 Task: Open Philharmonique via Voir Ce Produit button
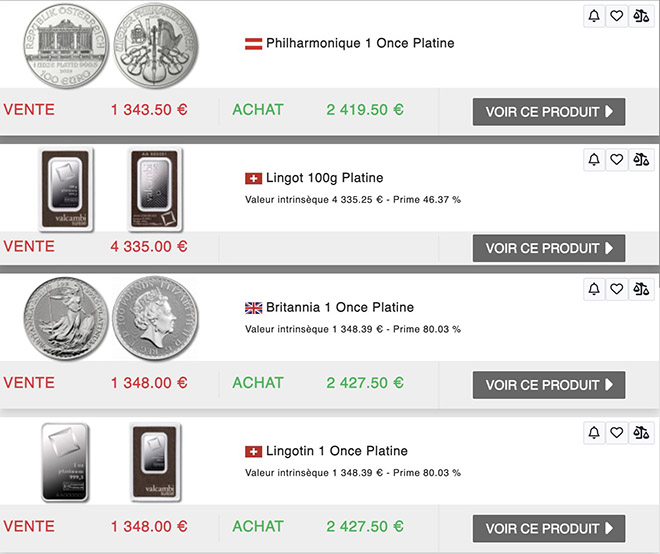(x=549, y=111)
